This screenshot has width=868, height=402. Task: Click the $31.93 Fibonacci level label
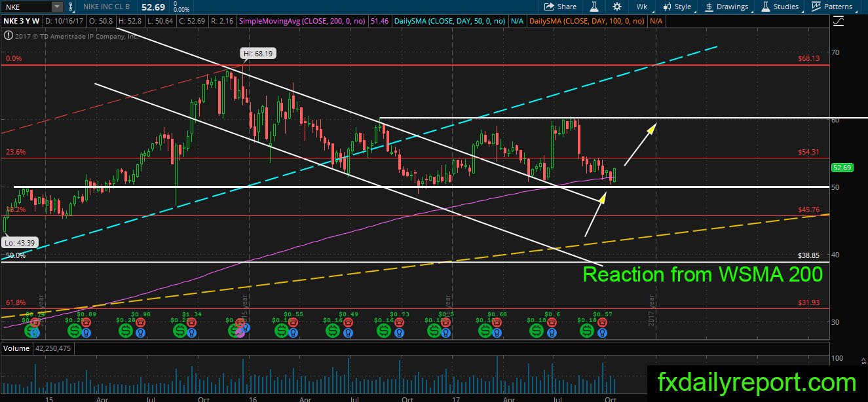808,302
